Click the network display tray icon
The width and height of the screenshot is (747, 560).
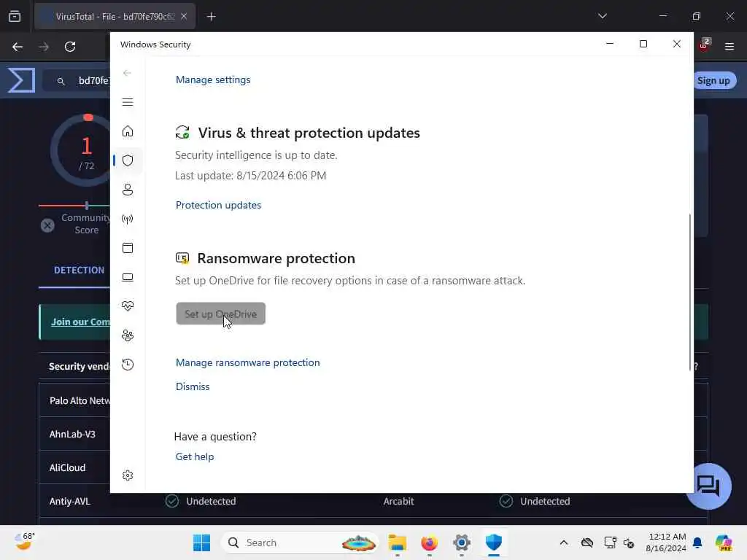[x=610, y=542]
